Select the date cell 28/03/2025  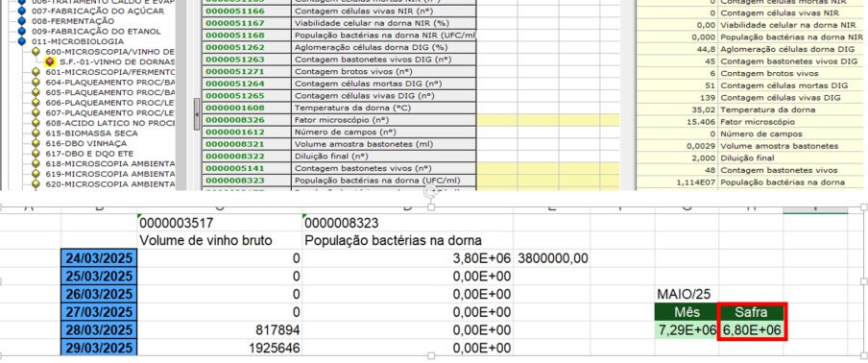tap(99, 330)
